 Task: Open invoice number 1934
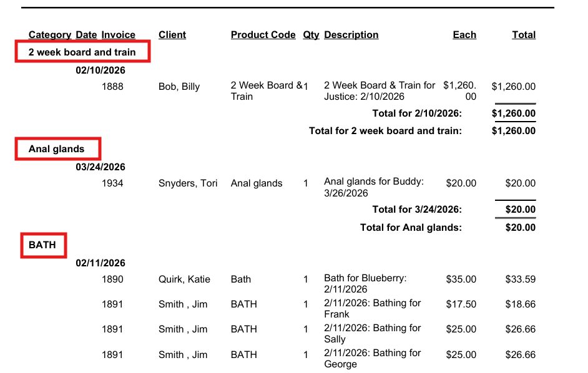coord(112,183)
